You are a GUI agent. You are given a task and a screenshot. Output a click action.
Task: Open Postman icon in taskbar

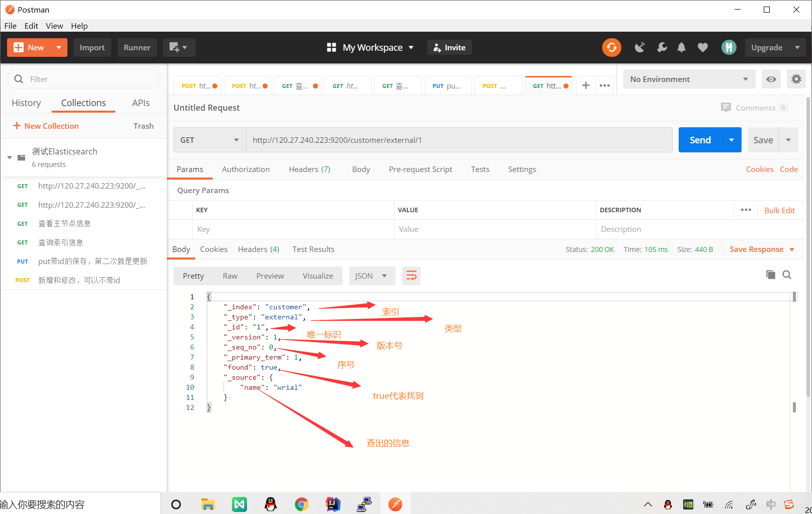coord(395,504)
